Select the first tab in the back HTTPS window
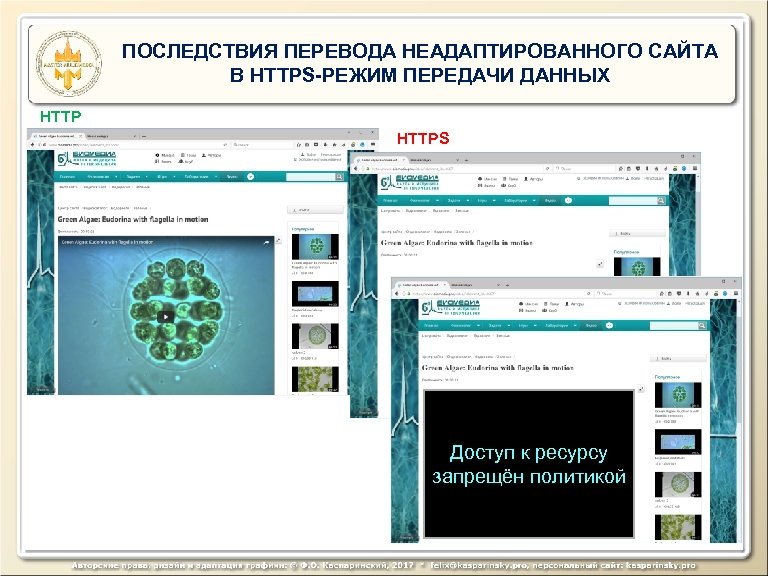The image size is (768, 576). click(379, 160)
